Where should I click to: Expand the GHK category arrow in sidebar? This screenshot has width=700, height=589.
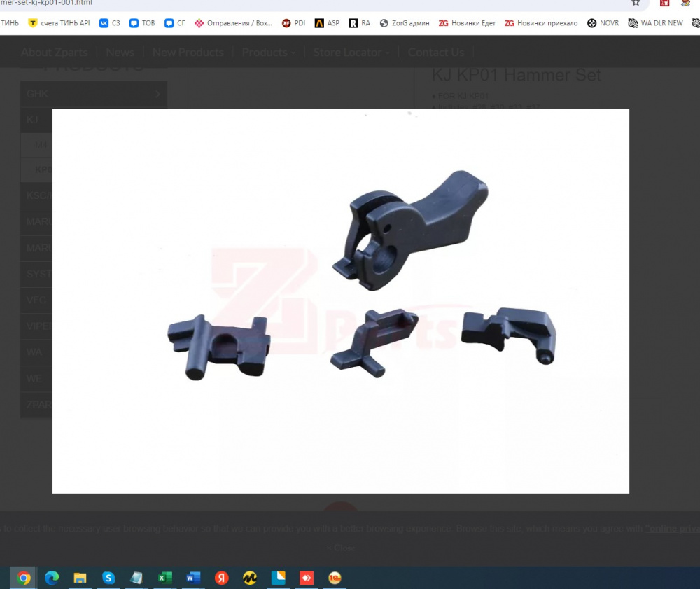tap(157, 94)
